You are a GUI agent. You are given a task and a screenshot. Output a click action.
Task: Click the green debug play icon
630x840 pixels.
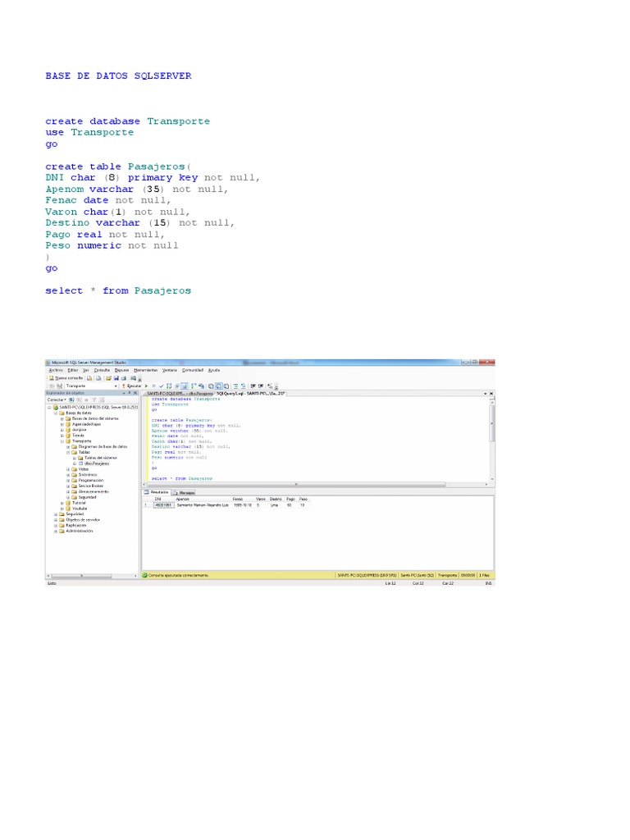tap(147, 386)
